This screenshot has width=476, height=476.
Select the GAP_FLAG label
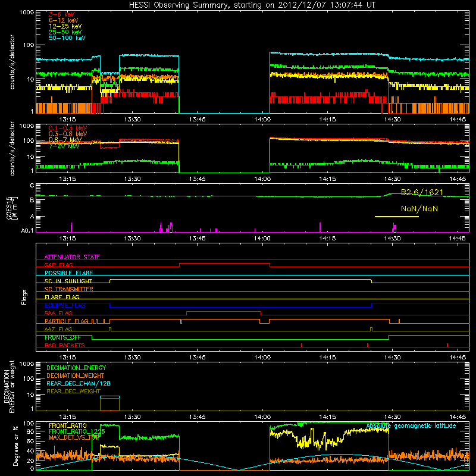pyautogui.click(x=58, y=265)
